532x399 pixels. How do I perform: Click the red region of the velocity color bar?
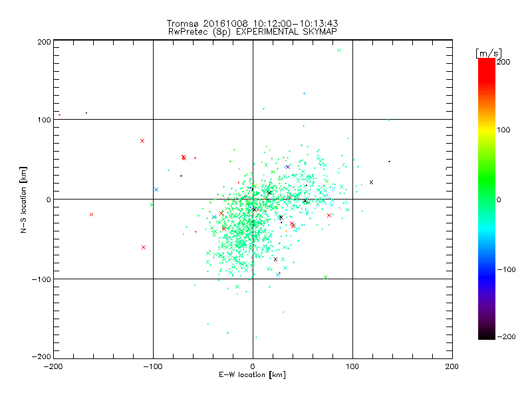coord(487,71)
